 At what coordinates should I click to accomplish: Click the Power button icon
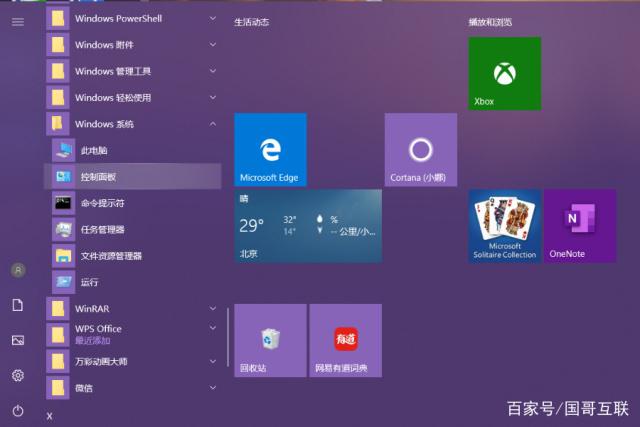[x=18, y=411]
